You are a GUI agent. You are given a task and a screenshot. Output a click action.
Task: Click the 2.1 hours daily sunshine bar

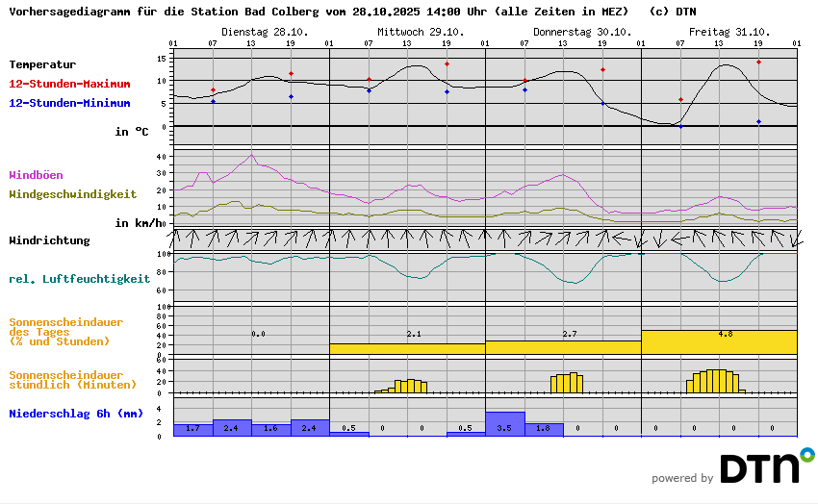click(407, 348)
